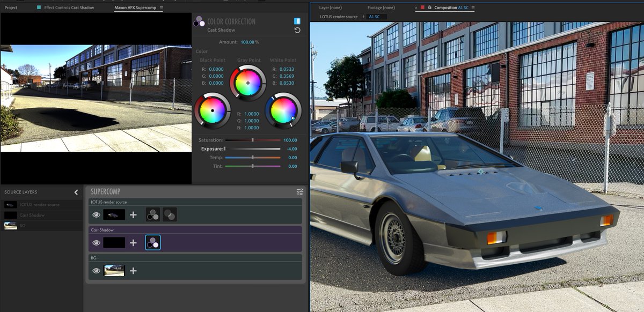Screen dimensions: 644x312
Task: Click the Gray Point color wheel
Action: coord(248,83)
